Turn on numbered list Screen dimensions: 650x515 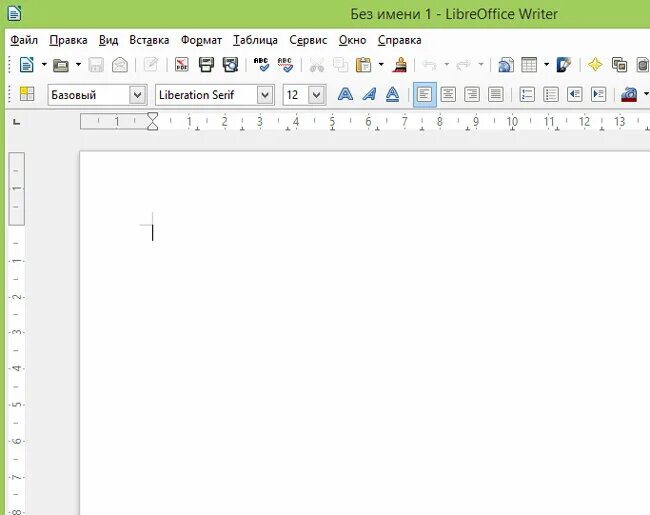point(527,95)
